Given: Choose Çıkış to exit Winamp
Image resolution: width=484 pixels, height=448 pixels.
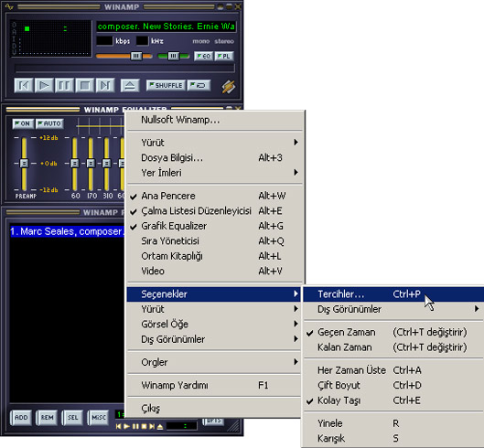Looking at the screenshot, I should pyautogui.click(x=214, y=408).
